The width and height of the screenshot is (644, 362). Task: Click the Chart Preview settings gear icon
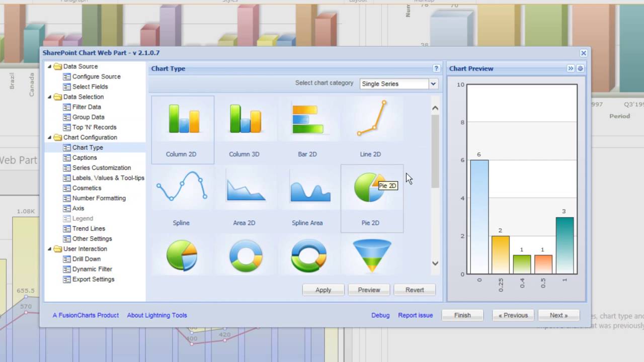(x=580, y=68)
